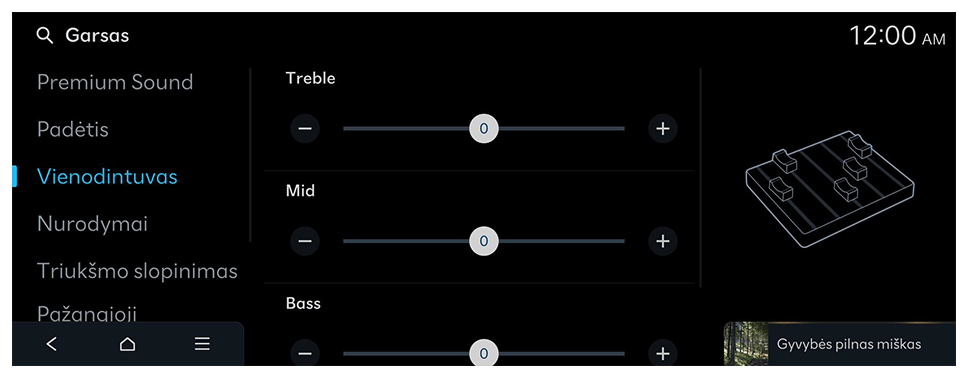Image resolution: width=968 pixels, height=378 pixels.
Task: Click the sidebar scrollbar
Action: coord(250,154)
